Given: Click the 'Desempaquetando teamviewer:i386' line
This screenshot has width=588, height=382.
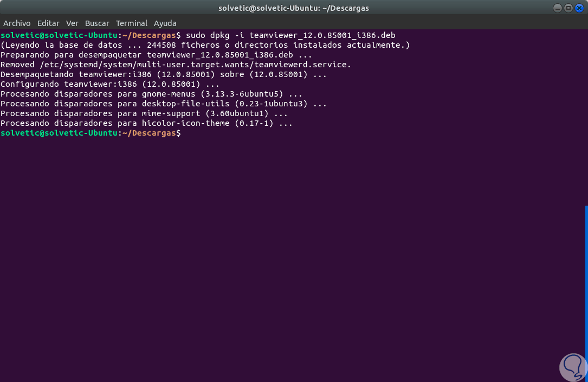Looking at the screenshot, I should (x=164, y=74).
